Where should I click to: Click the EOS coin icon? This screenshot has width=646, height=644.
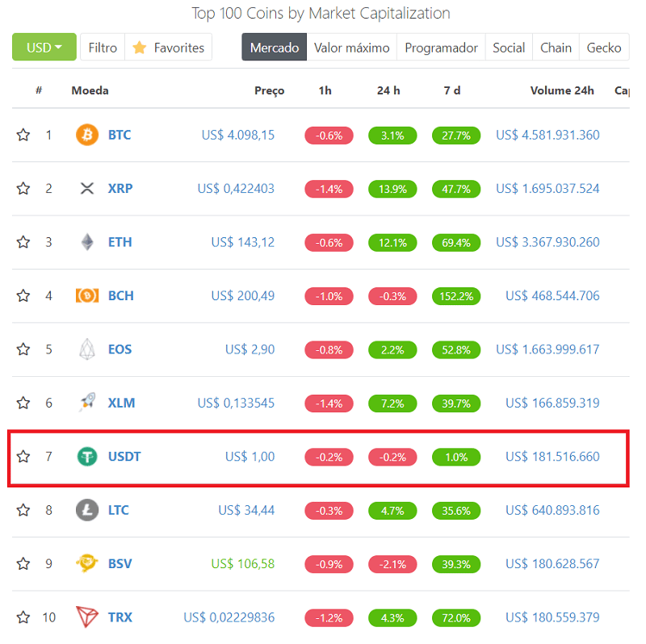click(86, 349)
